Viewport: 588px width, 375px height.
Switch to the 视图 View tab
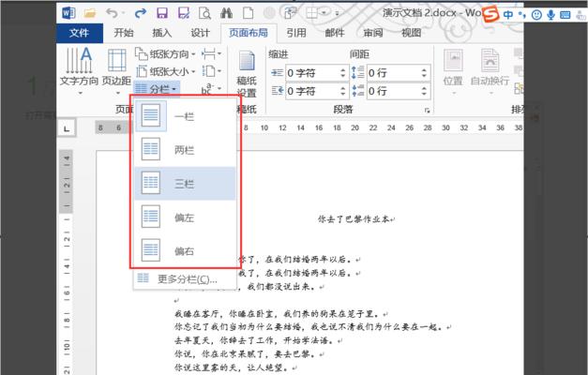pos(411,33)
